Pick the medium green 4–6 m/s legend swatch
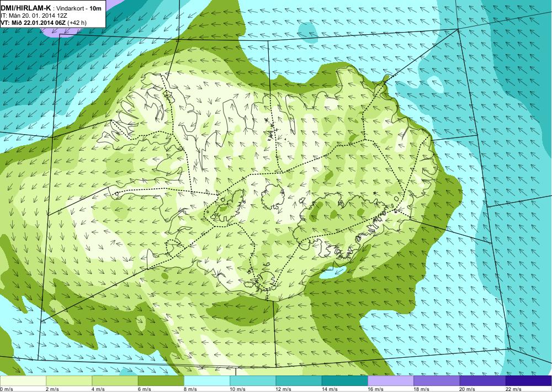This screenshot has width=552, height=392. pos(115,381)
